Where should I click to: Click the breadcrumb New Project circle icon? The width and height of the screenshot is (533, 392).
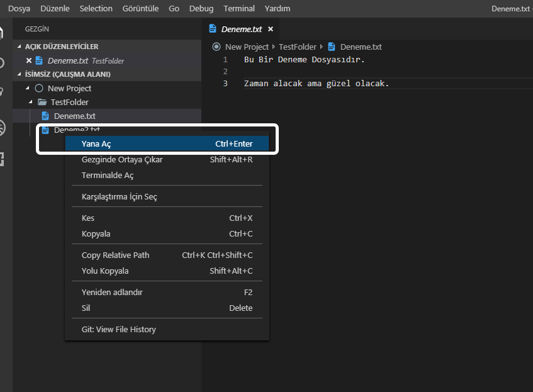point(216,47)
